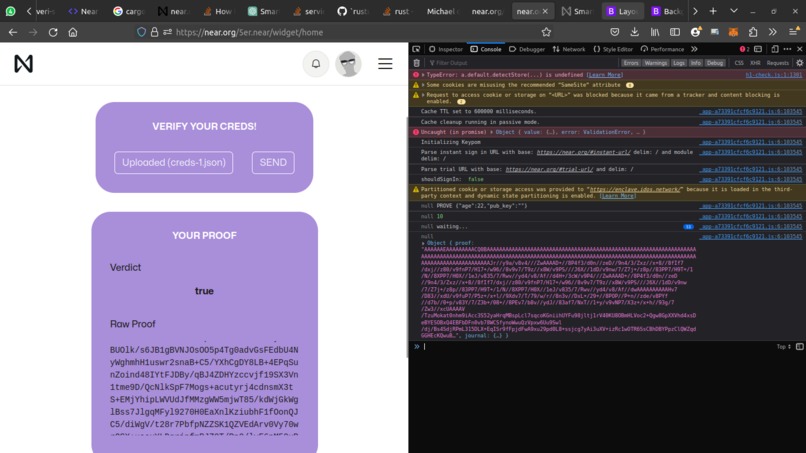
Task: Toggle the Debug console filter
Action: pyautogui.click(x=715, y=63)
